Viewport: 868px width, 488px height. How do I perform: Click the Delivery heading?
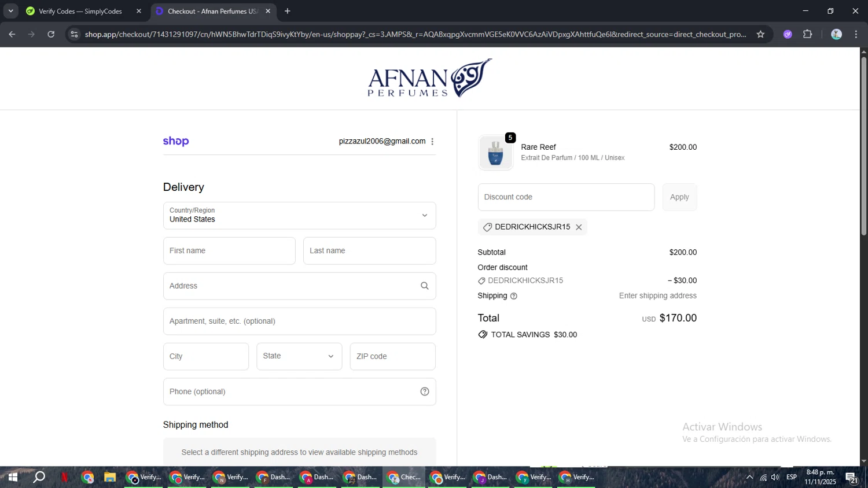(x=183, y=187)
